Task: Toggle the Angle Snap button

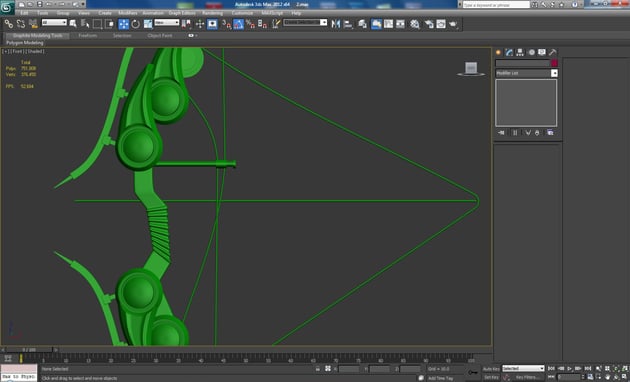Action: [238, 24]
